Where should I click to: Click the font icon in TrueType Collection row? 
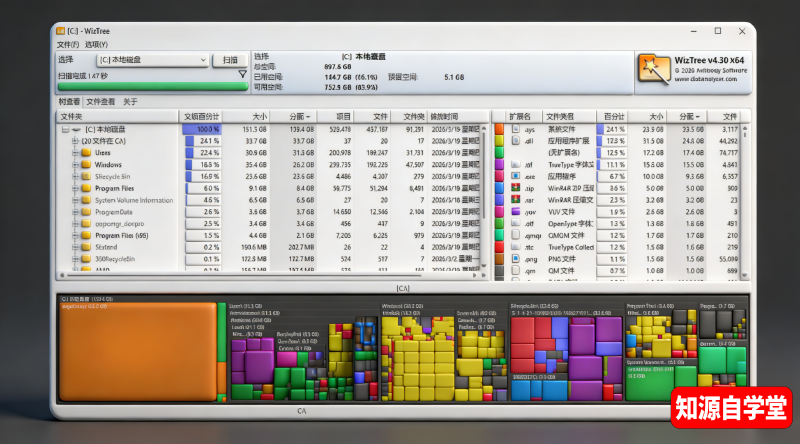point(515,247)
